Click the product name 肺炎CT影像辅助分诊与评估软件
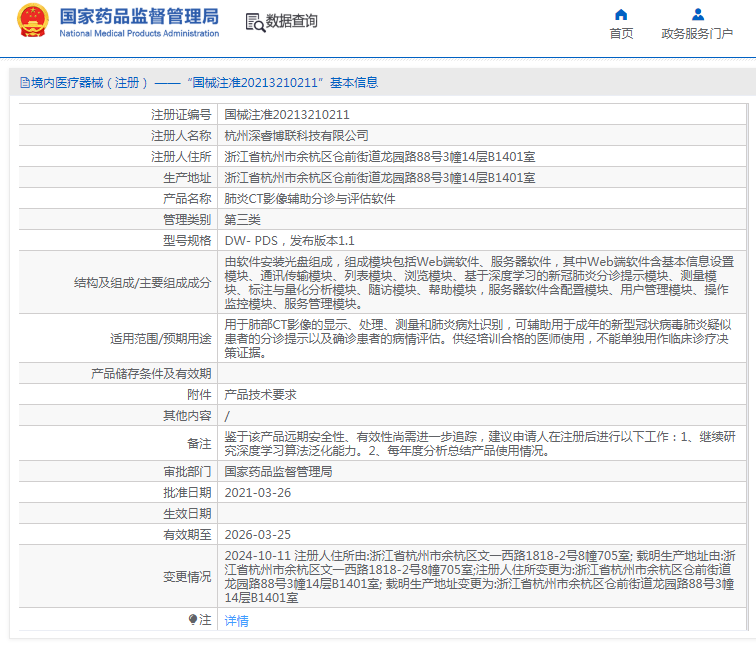Screen dimensions: 756x648 [310, 199]
